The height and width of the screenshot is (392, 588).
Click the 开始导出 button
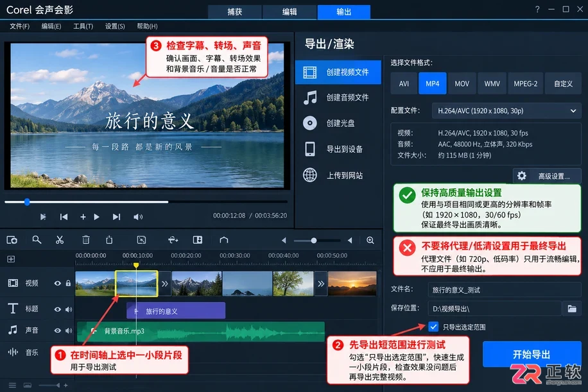point(532,354)
